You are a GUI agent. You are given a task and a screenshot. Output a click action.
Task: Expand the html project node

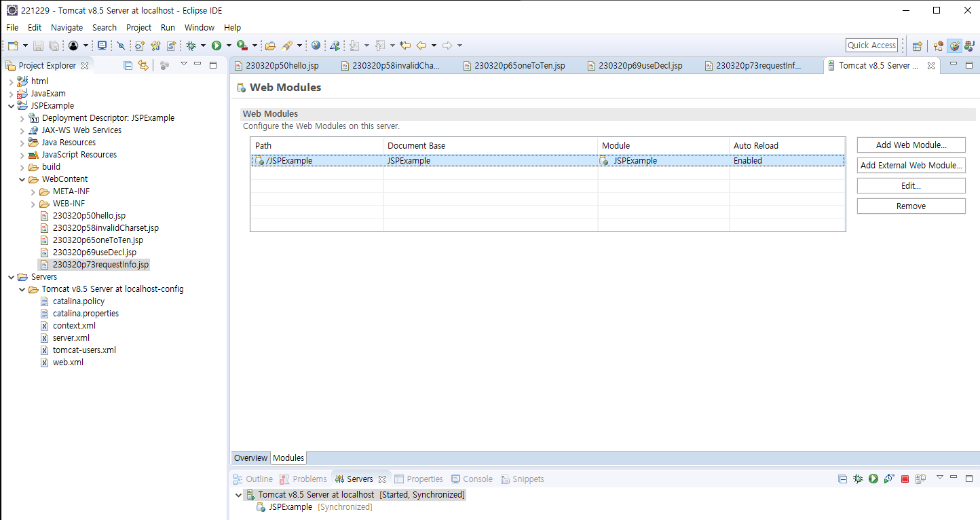tap(11, 81)
